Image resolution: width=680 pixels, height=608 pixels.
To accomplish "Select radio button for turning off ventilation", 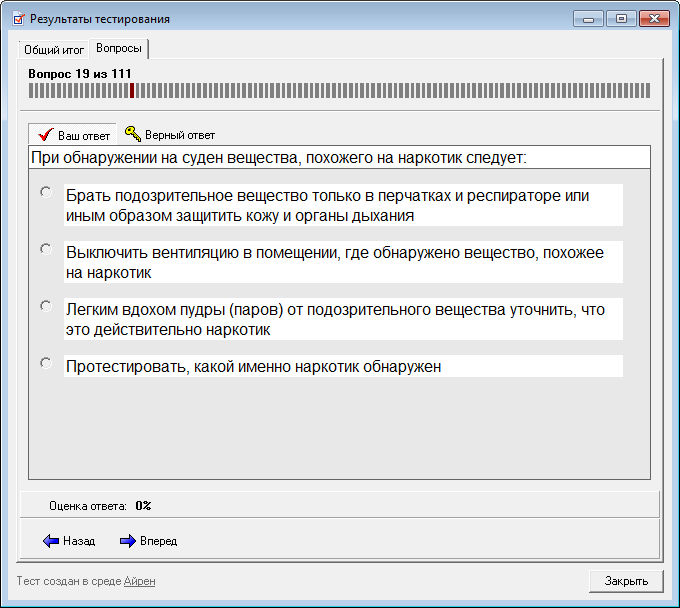I will (x=45, y=249).
